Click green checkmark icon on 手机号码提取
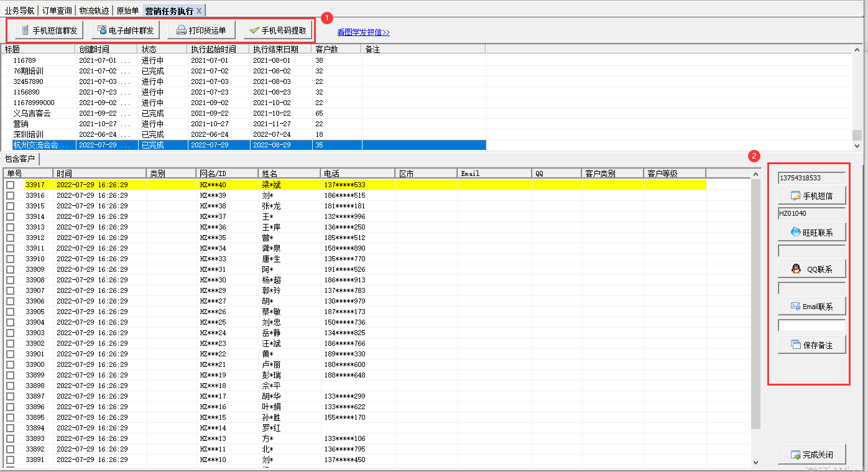This screenshot has height=472, width=868. tap(254, 30)
